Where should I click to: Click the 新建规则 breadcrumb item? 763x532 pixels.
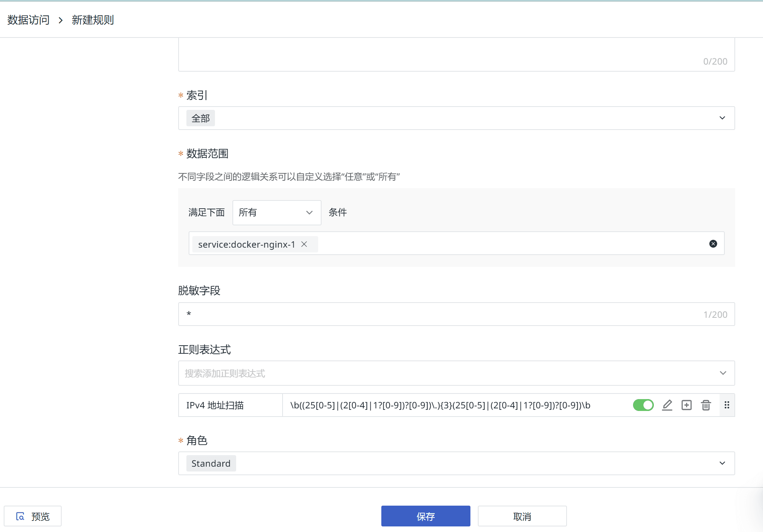[x=92, y=20]
